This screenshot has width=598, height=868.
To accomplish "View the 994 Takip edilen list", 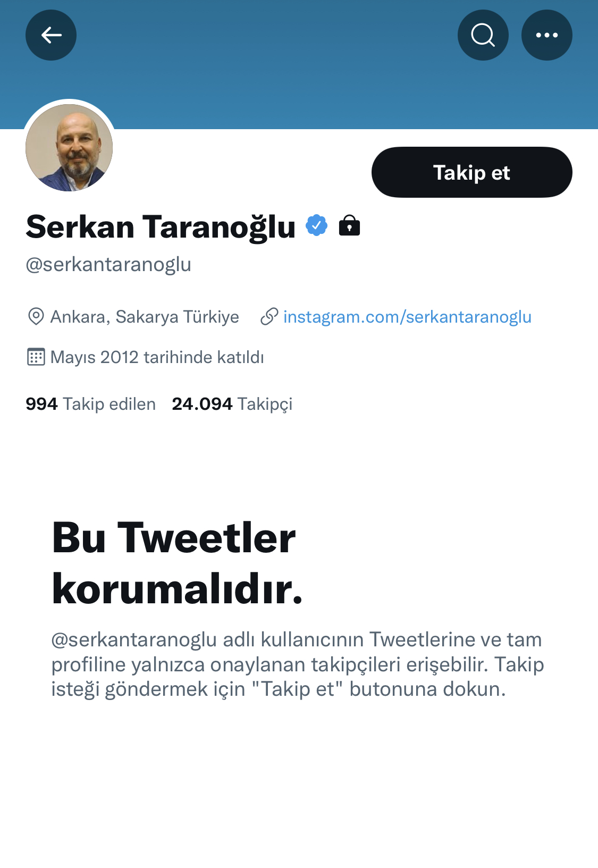I will point(90,404).
